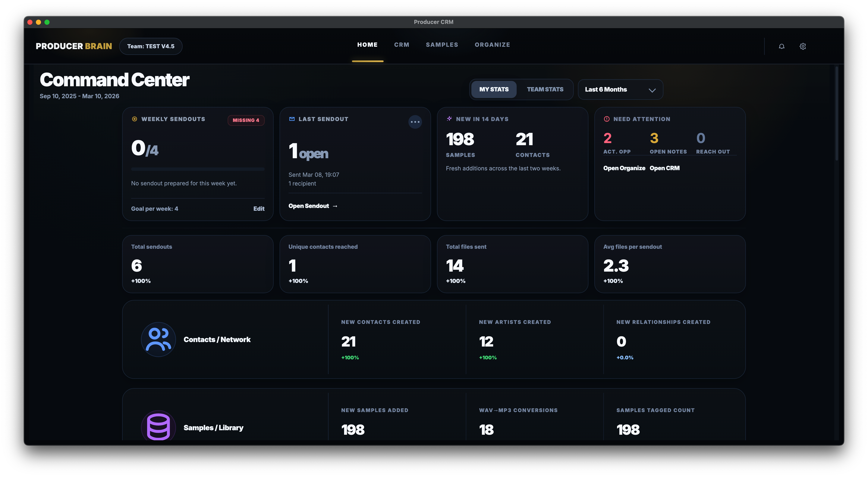This screenshot has width=868, height=477.
Task: Click the page vertical scrollbar
Action: coord(836,114)
